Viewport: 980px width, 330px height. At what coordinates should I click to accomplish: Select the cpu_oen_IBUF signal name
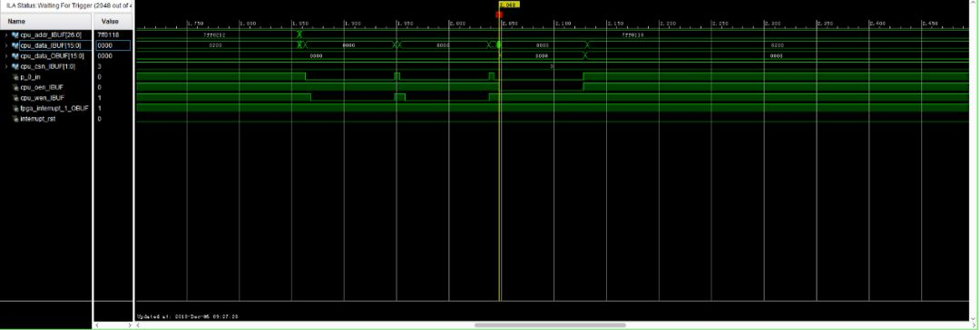tap(42, 88)
